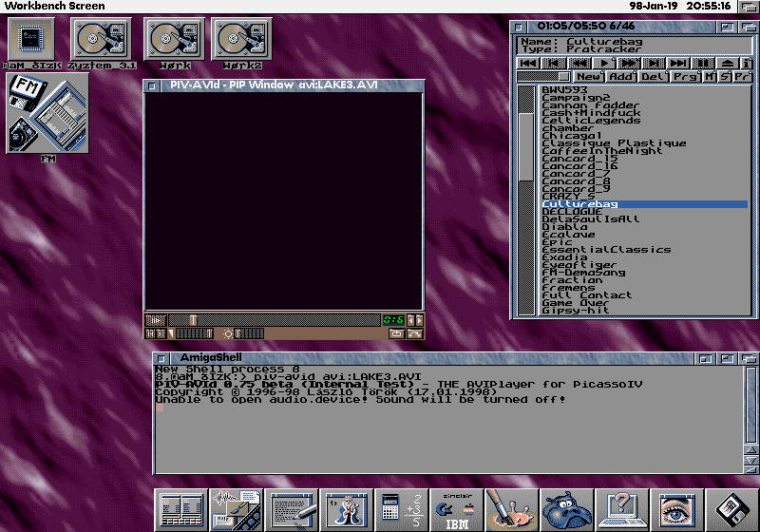This screenshot has height=532, width=760.
Task: Open module info with i button
Action: point(747,63)
